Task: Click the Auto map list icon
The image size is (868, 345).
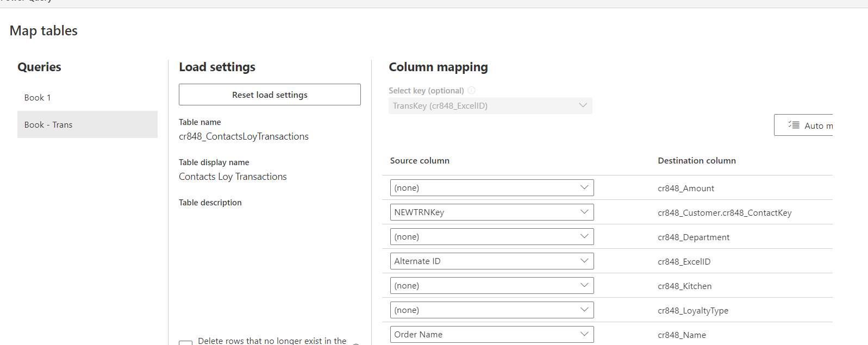Action: pos(794,125)
